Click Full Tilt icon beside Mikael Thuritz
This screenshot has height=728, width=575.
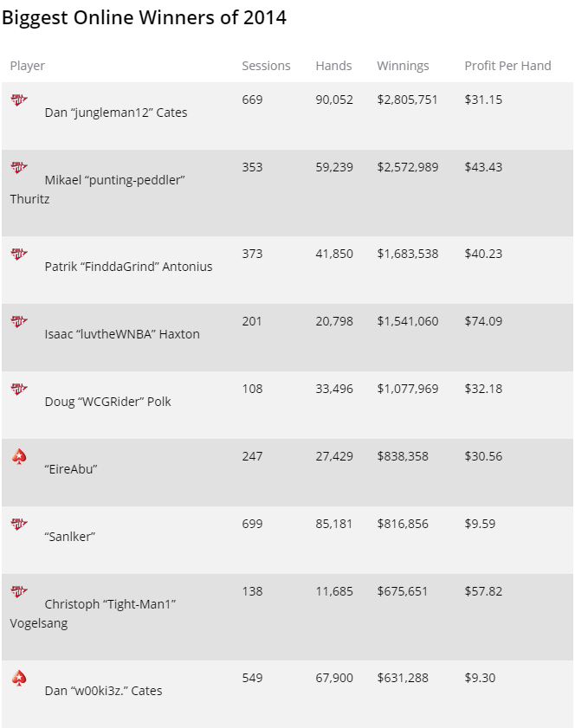(19, 167)
